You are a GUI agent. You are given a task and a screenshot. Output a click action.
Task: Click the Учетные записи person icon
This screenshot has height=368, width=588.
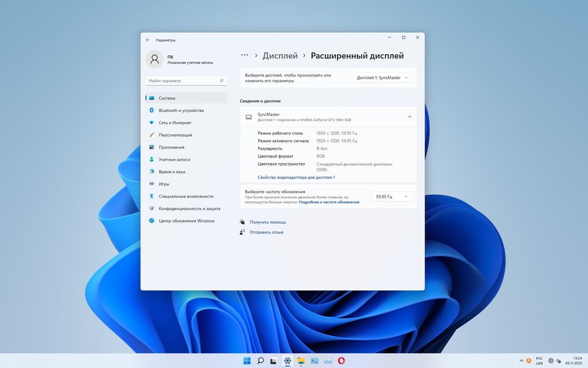click(x=152, y=159)
